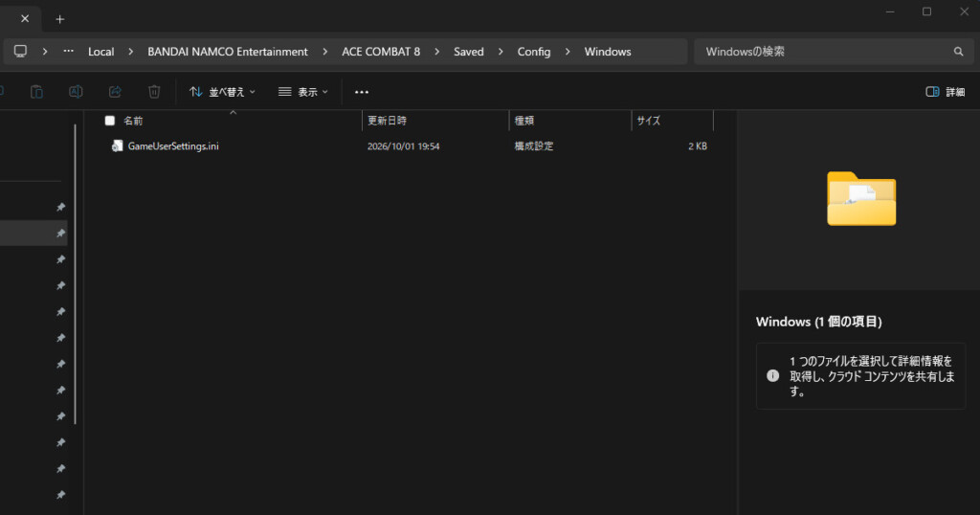Click the Windows (1 個の項目) heading
Image resolution: width=980 pixels, height=515 pixels.
[819, 322]
